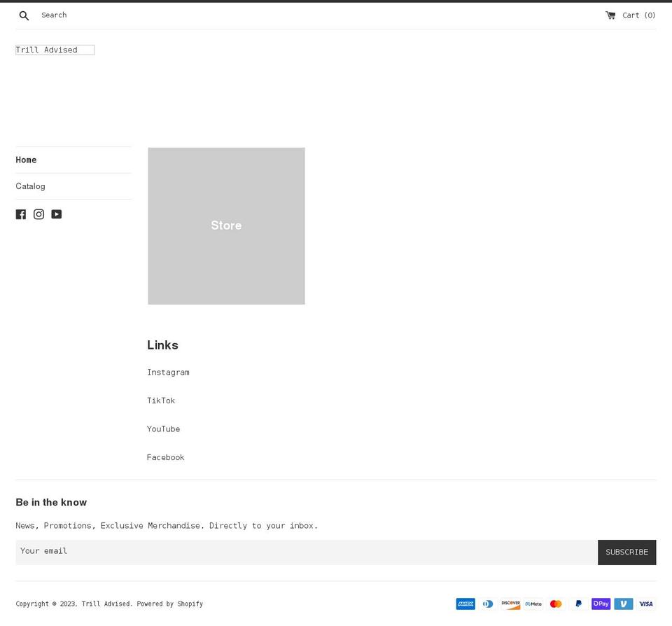Open the YouTube icon in sidebar
Screen dimensions: 672x626
pyautogui.click(x=57, y=214)
